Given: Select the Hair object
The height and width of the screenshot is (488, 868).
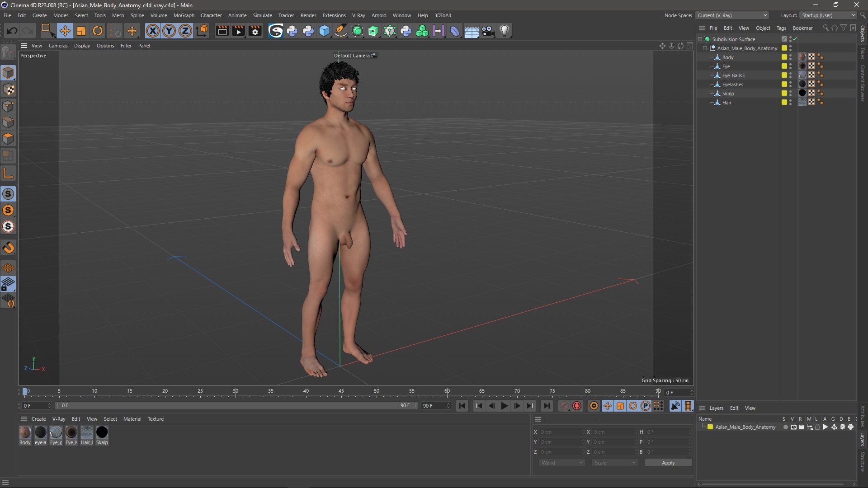Looking at the screenshot, I should tap(726, 103).
